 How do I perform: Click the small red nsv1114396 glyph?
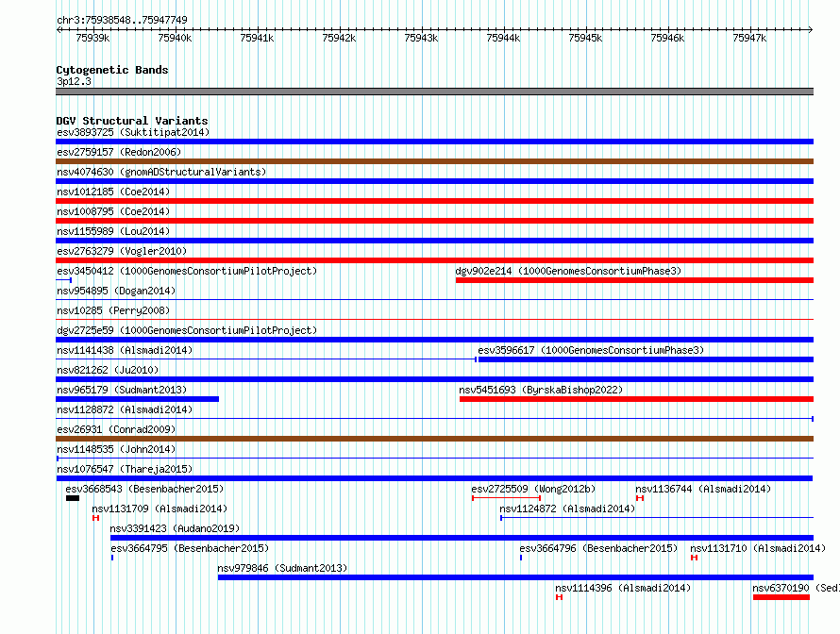click(x=560, y=597)
